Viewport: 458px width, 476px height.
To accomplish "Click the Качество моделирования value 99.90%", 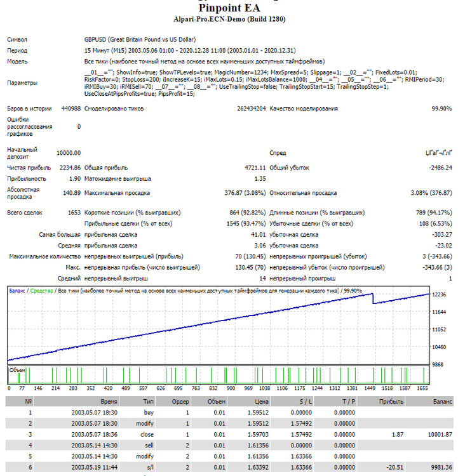I will pyautogui.click(x=441, y=109).
